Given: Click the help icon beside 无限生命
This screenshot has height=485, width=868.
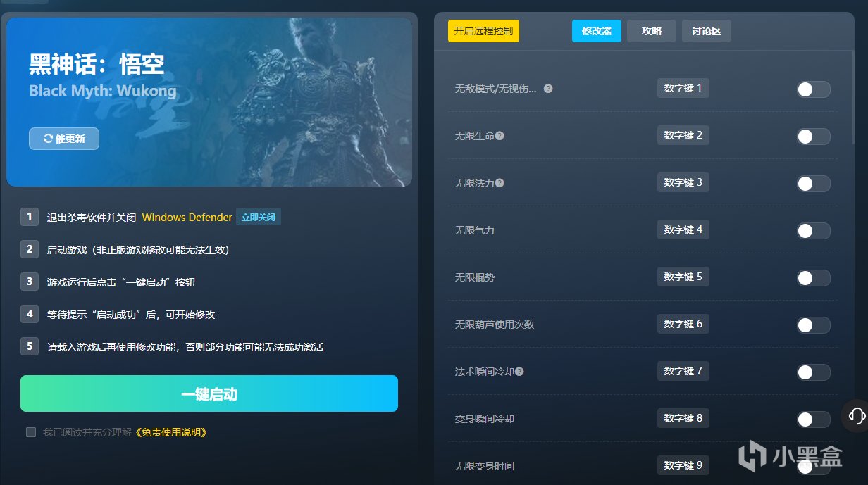Looking at the screenshot, I should pyautogui.click(x=500, y=136).
